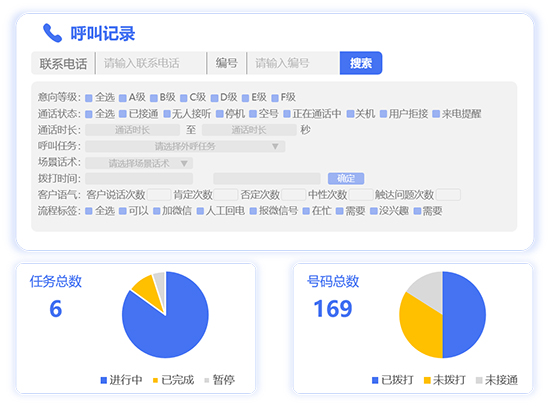The height and width of the screenshot is (406, 550).
Task: Click the blue 进行中 legend marker
Action: pos(103,380)
